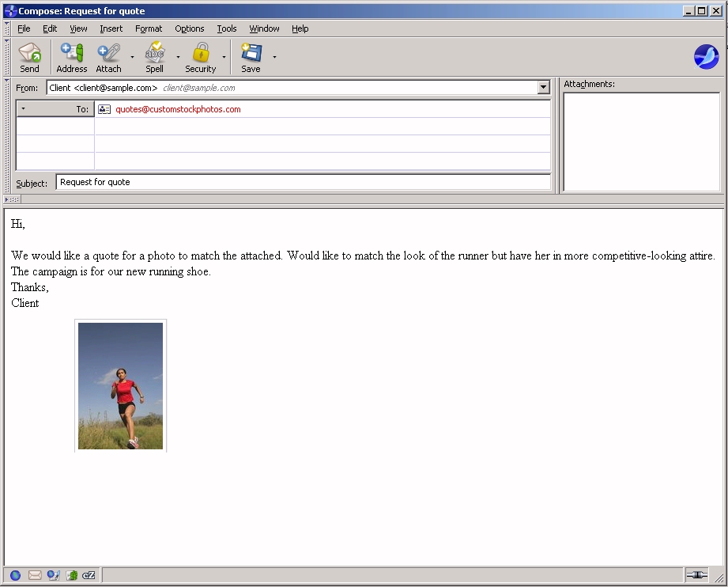
Task: Open the Insert menu
Action: click(x=111, y=28)
